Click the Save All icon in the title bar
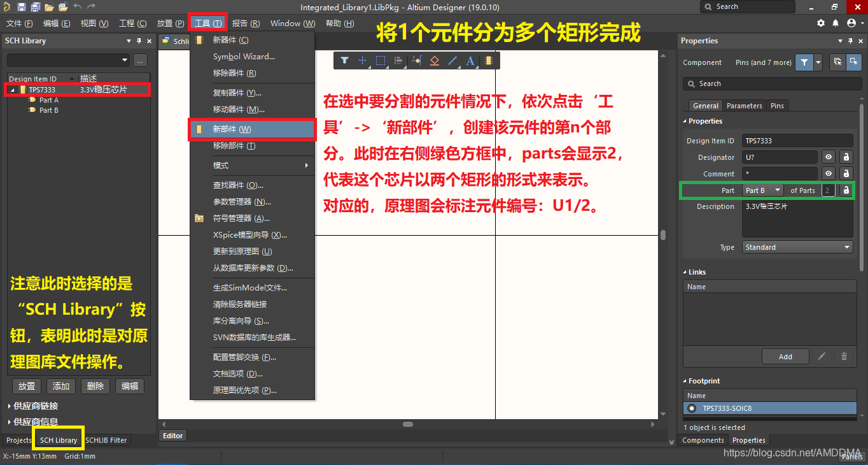The height and width of the screenshot is (465, 868). (36, 7)
